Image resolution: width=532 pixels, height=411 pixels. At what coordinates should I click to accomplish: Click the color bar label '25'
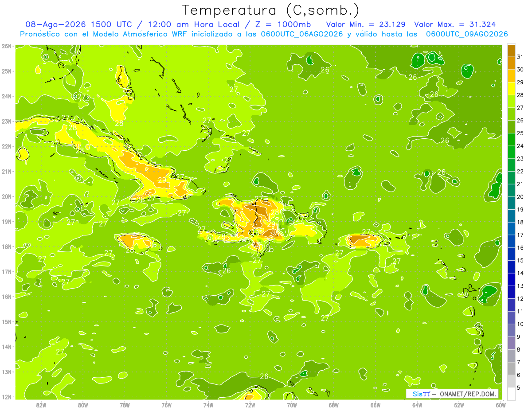click(520, 133)
